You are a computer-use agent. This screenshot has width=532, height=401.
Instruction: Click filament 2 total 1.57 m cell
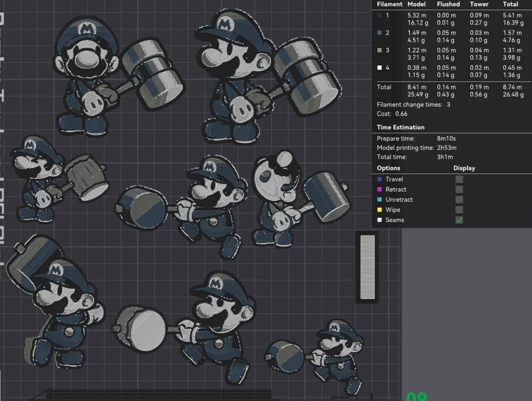click(512, 33)
